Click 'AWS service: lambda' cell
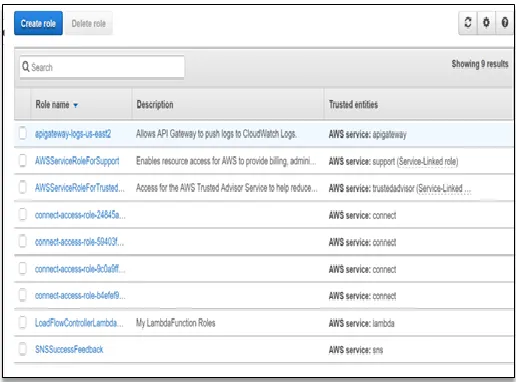Screen dimensions: 516x382 pyautogui.click(x=361, y=323)
